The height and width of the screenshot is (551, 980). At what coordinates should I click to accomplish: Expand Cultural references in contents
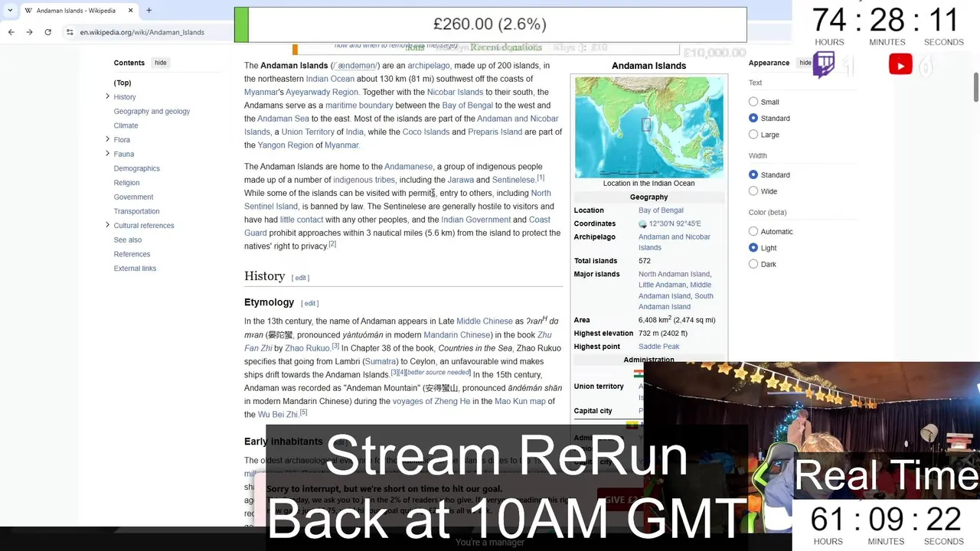coord(107,225)
